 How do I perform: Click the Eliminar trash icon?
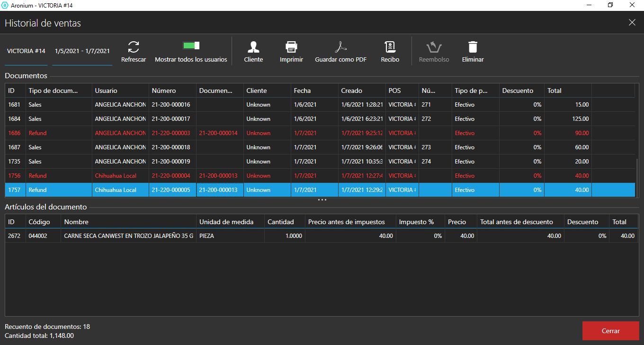pos(473,47)
